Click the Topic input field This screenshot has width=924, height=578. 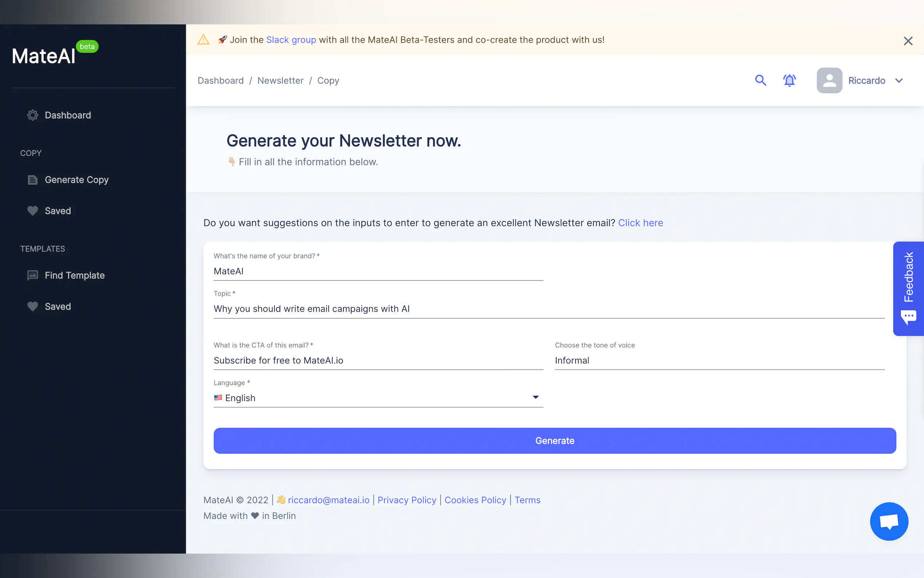549,309
